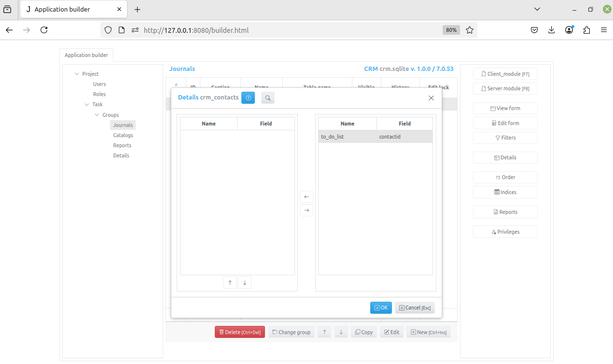The width and height of the screenshot is (613, 364).
Task: Open Firefox extensions icon
Action: pos(586,30)
